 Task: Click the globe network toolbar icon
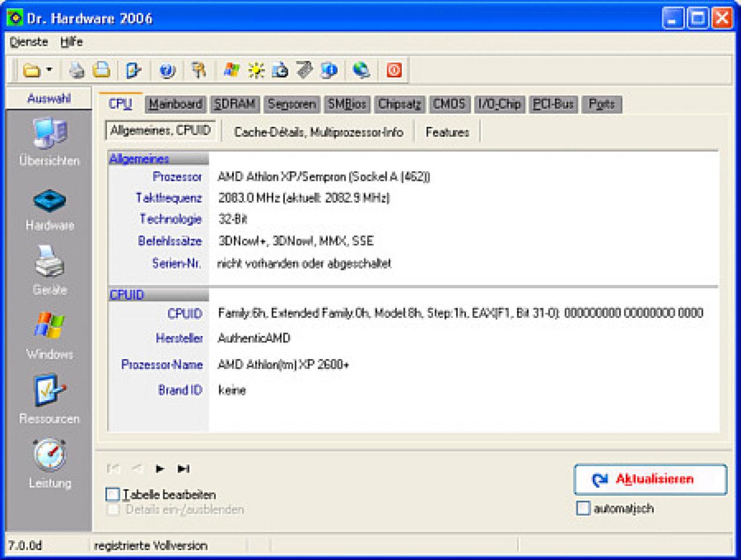pyautogui.click(x=361, y=70)
